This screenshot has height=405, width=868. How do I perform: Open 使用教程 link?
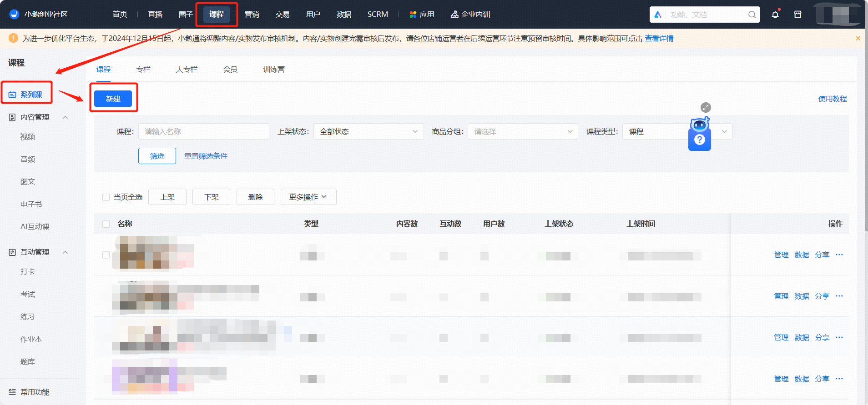point(833,99)
